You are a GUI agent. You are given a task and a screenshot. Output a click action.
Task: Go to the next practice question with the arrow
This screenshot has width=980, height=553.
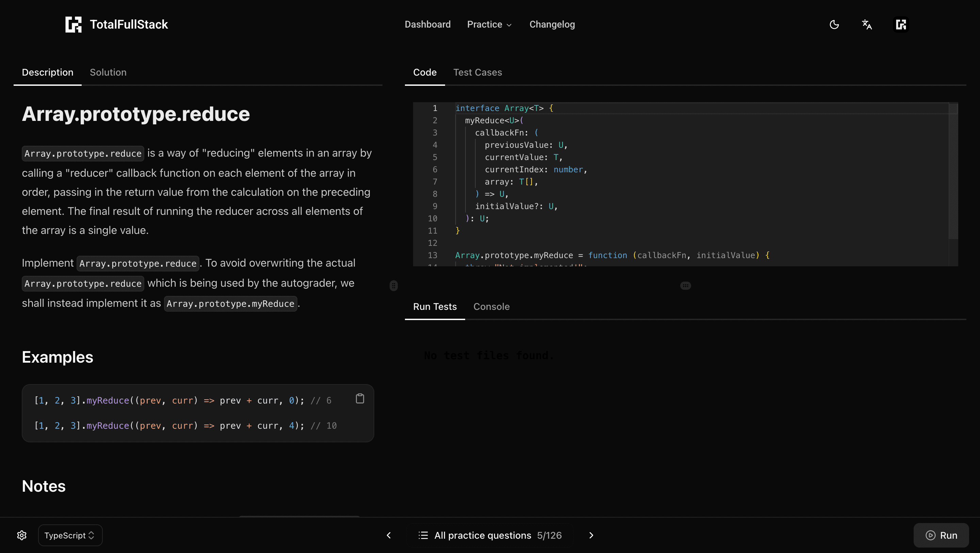tap(591, 535)
